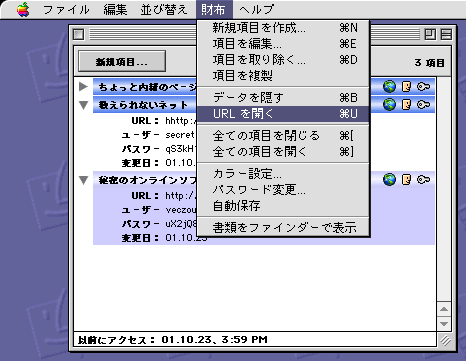Click the 新規項目... button
The image size is (466, 361).
click(x=122, y=61)
